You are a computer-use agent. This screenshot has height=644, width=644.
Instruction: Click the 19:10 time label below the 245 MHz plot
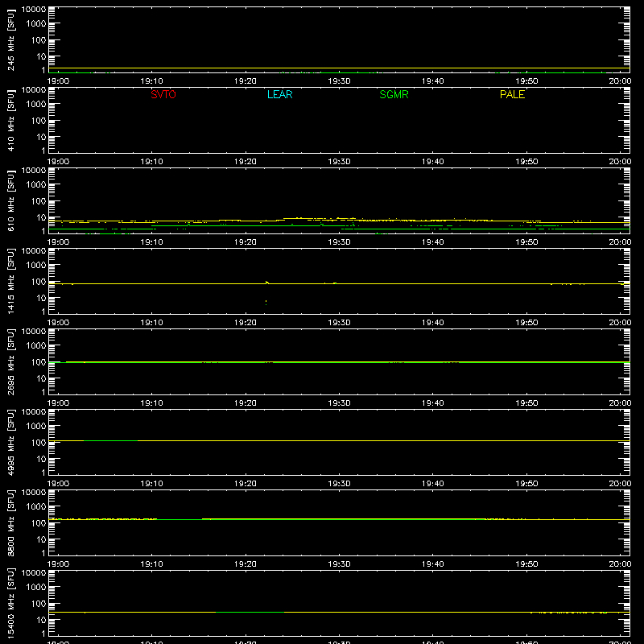click(x=151, y=81)
